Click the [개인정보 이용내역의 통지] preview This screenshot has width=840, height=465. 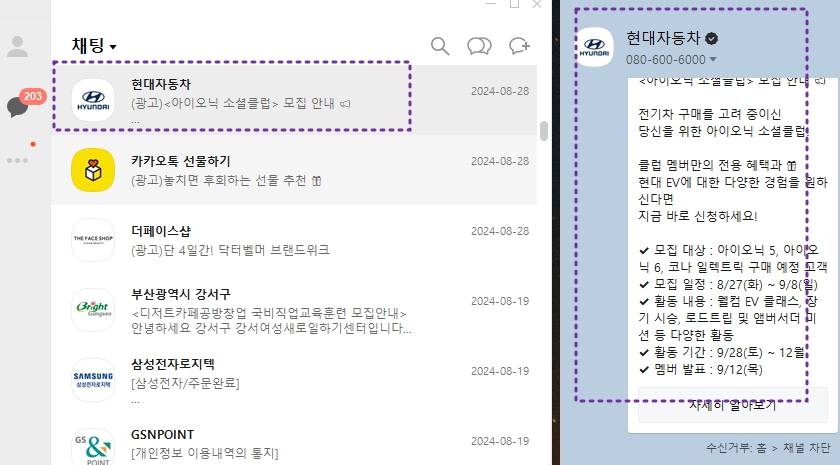point(205,453)
